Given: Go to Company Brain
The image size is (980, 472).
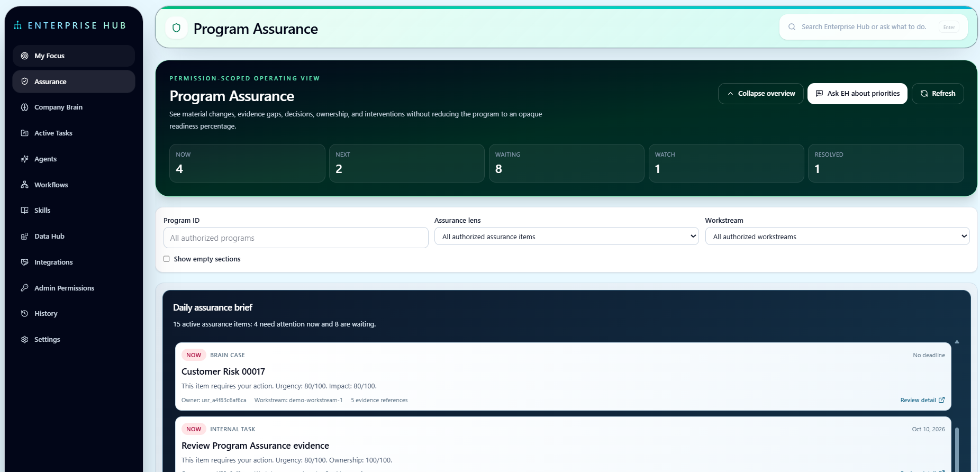Looking at the screenshot, I should pos(74,107).
